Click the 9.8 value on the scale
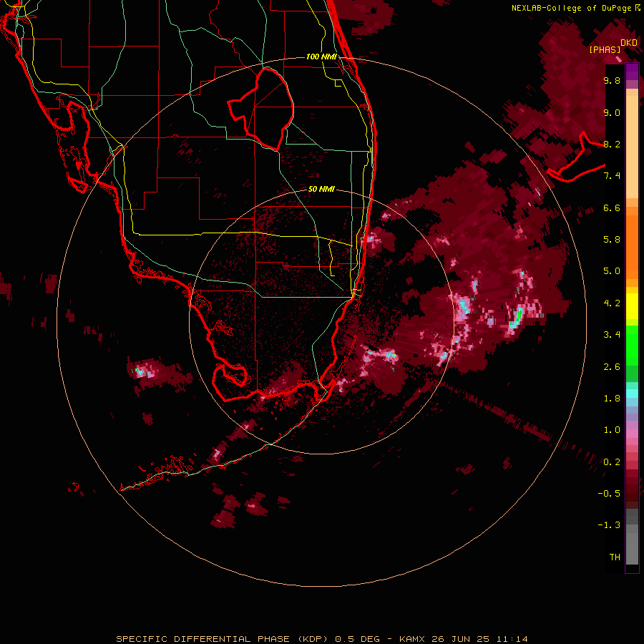This screenshot has height=644, width=644. pos(612,80)
